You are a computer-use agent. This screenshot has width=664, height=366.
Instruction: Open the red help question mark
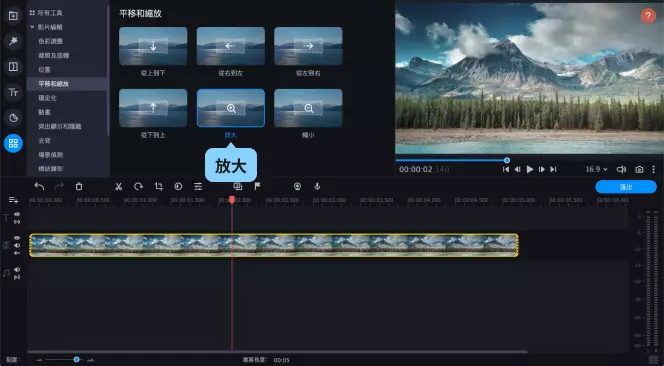click(x=648, y=16)
